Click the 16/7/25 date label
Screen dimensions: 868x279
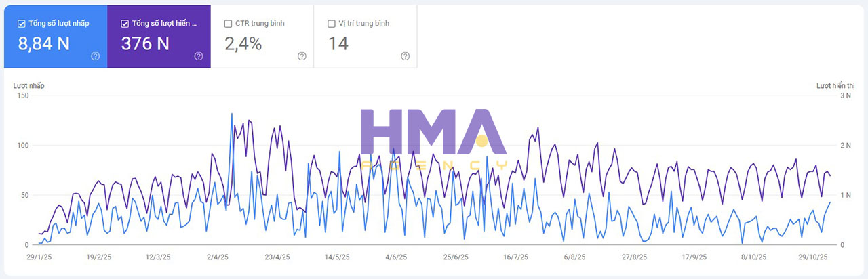515,257
